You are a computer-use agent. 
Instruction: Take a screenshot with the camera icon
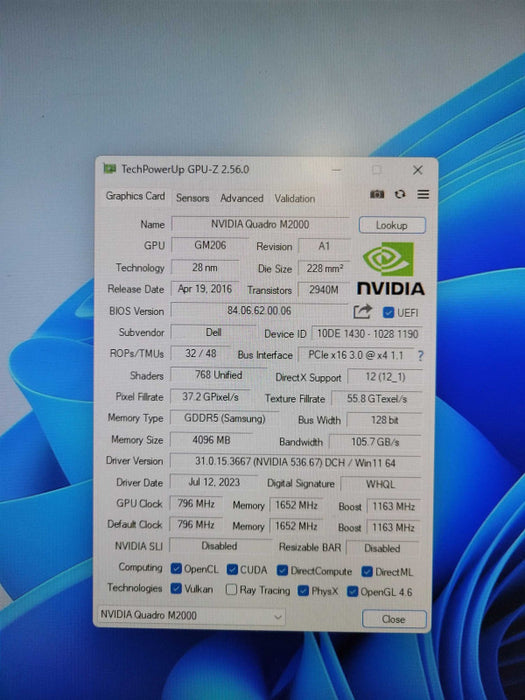click(x=377, y=194)
